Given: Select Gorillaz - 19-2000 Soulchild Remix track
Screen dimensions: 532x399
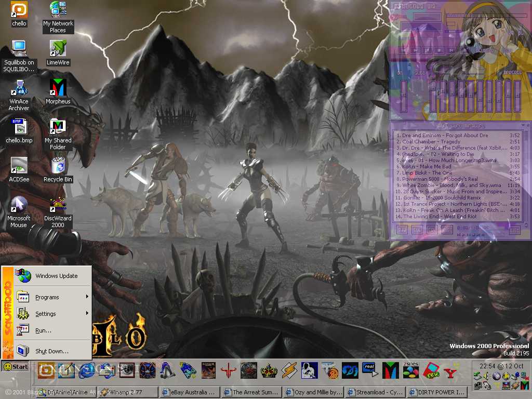Looking at the screenshot, I should click(x=458, y=197).
